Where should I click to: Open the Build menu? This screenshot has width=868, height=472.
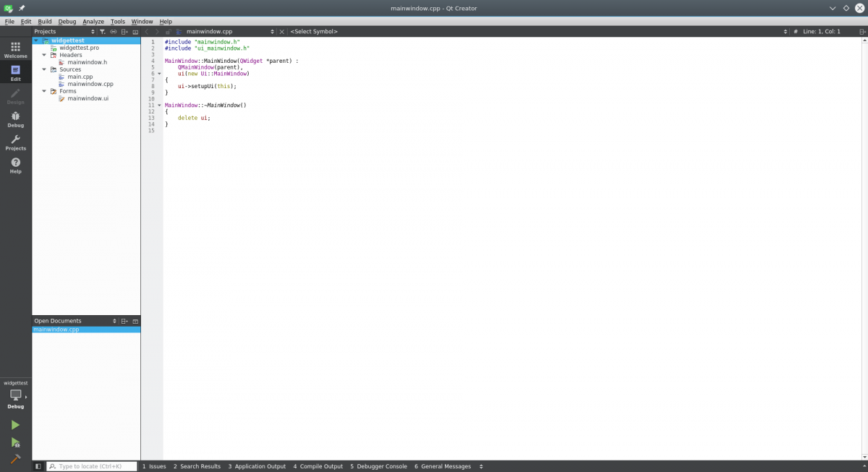45,22
